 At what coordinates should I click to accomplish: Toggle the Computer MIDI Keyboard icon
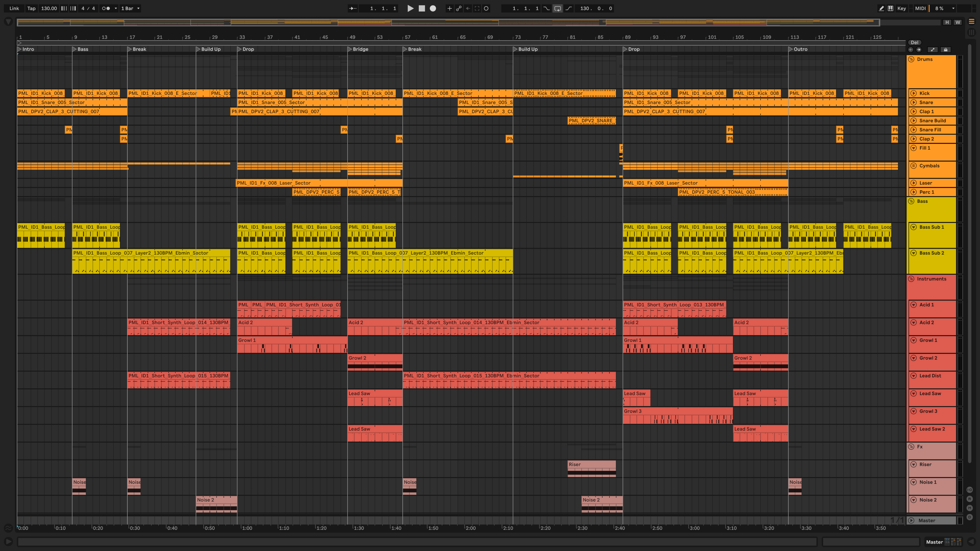(891, 8)
